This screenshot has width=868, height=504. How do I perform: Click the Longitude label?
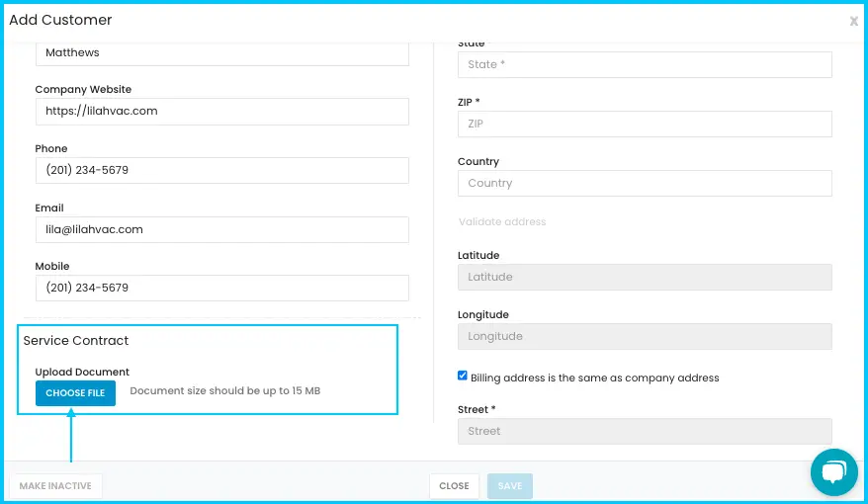pyautogui.click(x=482, y=315)
